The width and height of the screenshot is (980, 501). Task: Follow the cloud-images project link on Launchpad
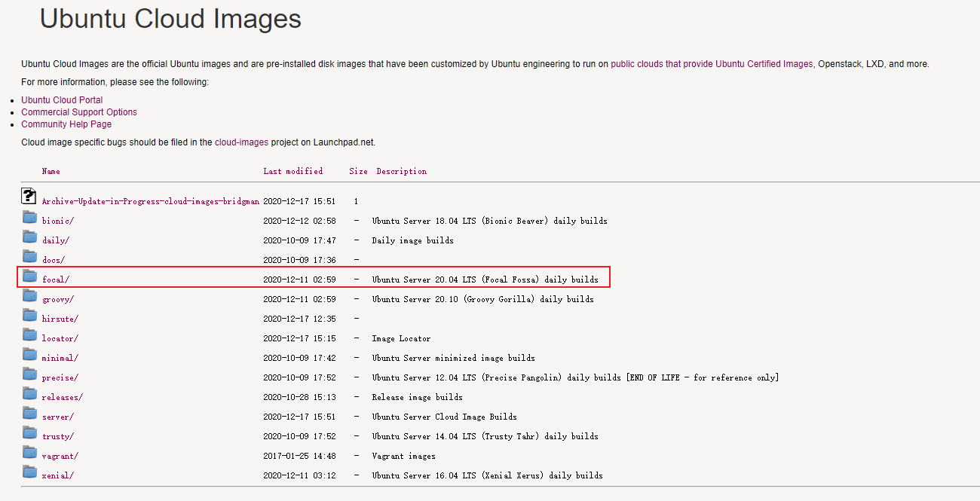click(241, 142)
